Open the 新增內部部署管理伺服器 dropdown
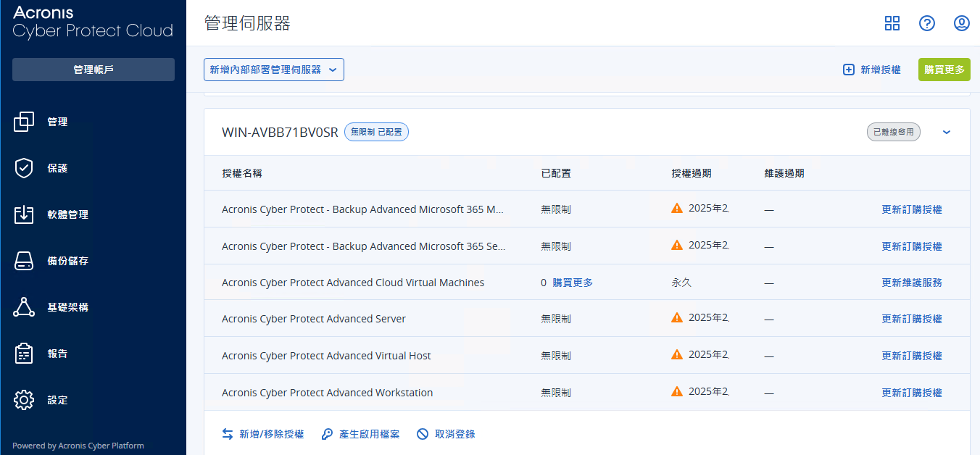The height and width of the screenshot is (455, 980). pyautogui.click(x=273, y=70)
